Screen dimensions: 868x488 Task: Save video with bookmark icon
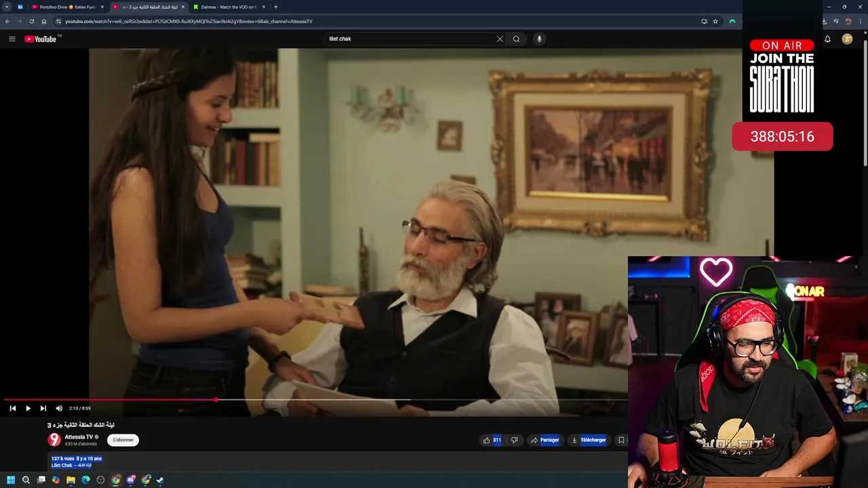(x=621, y=440)
